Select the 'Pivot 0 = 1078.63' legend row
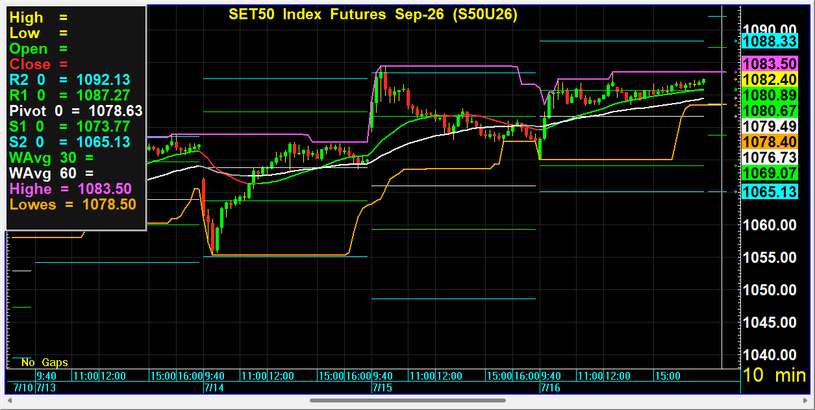The width and height of the screenshot is (815, 410). pyautogui.click(x=76, y=111)
